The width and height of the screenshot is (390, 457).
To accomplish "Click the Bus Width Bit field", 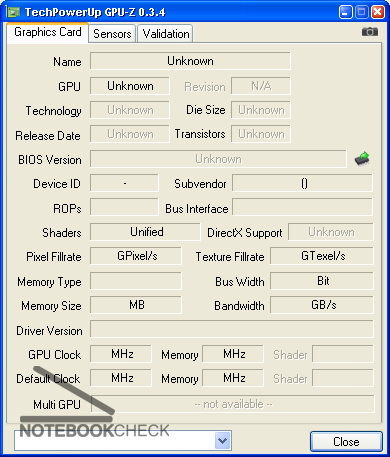I will 322,281.
